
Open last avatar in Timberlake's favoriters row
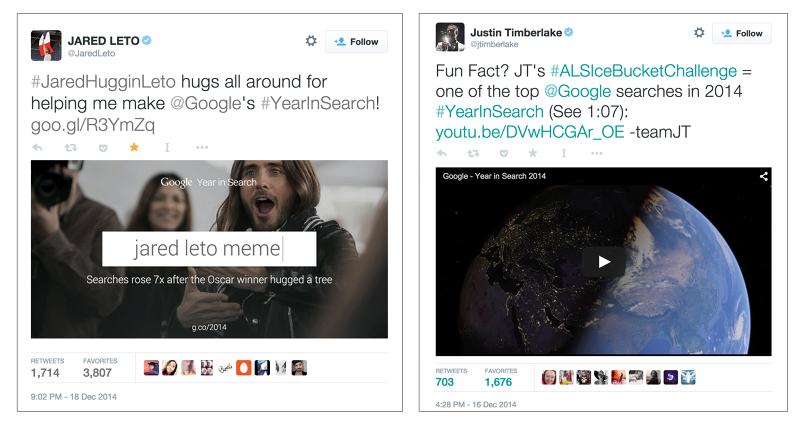pos(688,378)
